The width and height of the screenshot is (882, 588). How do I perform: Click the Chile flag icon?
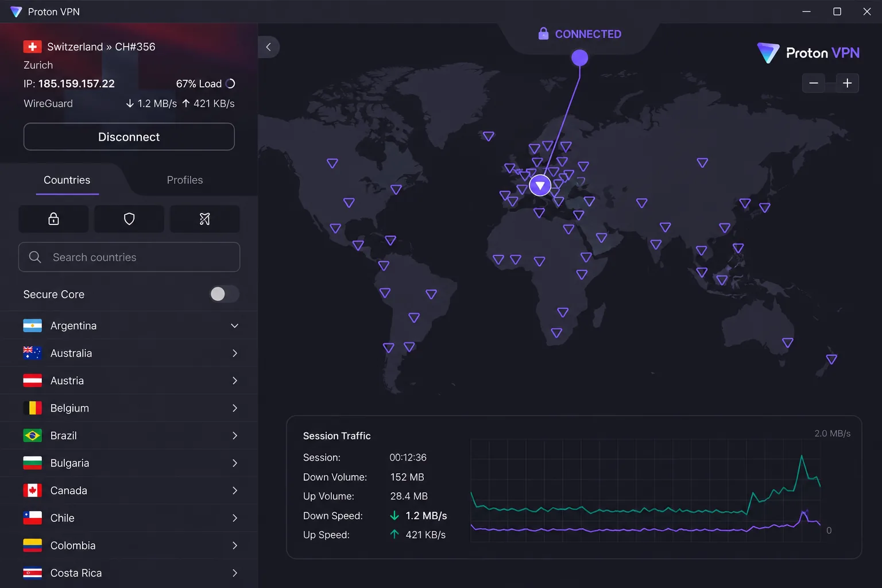[x=32, y=518]
